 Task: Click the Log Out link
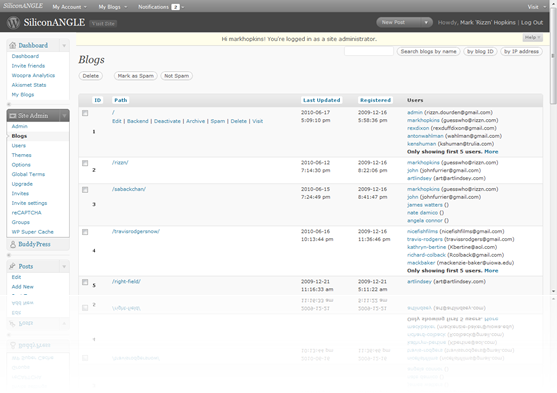[532, 22]
